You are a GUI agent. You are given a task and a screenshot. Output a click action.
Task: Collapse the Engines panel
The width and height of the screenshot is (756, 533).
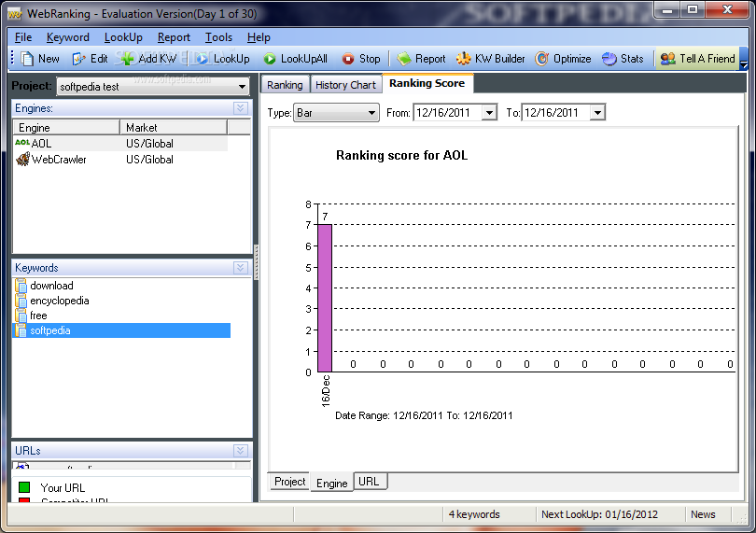[241, 108]
